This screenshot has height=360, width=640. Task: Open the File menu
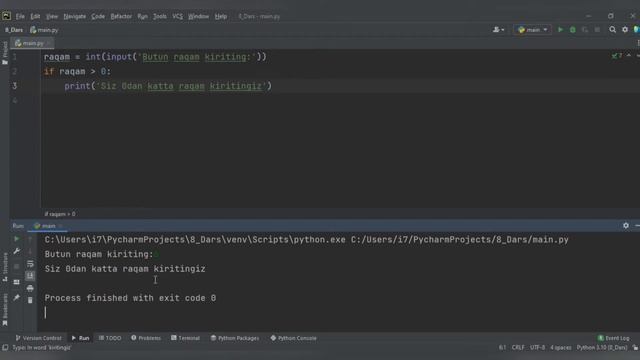20,16
